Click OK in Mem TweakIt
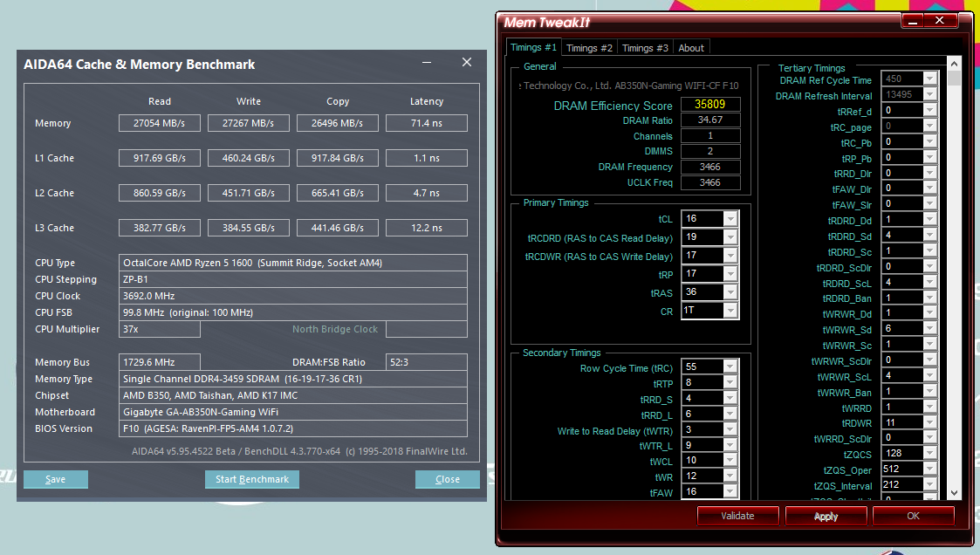 click(x=913, y=516)
